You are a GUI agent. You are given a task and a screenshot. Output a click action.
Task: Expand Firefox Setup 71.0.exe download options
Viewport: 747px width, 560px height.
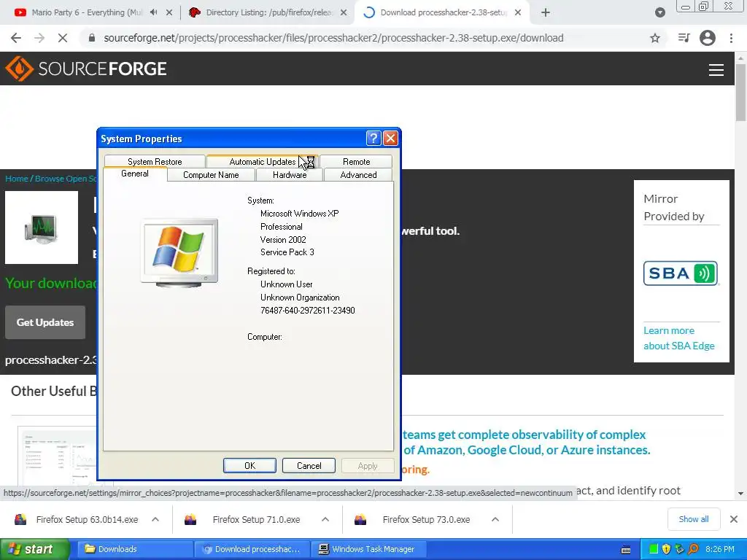pyautogui.click(x=325, y=519)
